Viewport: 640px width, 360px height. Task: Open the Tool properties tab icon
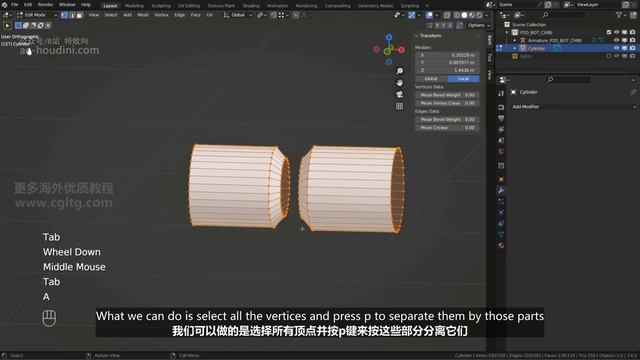pyautogui.click(x=501, y=93)
